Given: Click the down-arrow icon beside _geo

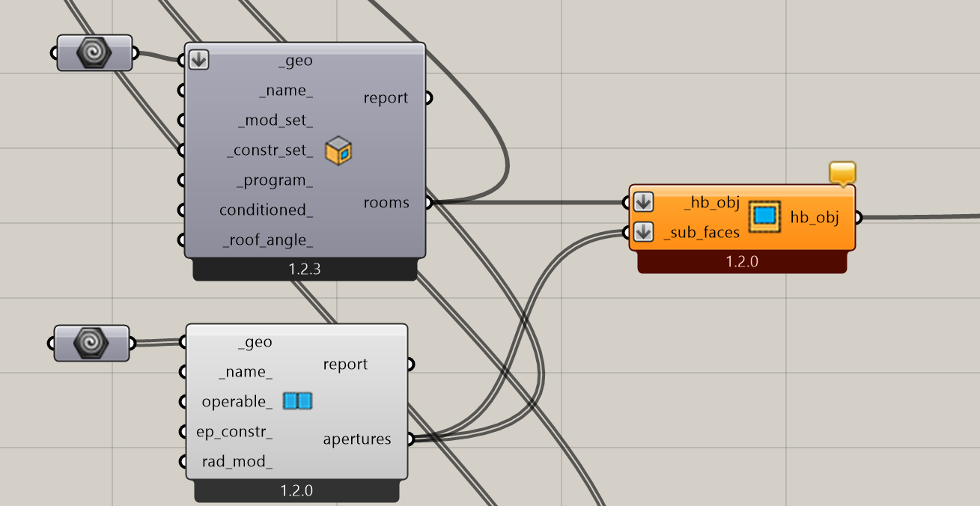Looking at the screenshot, I should [x=198, y=60].
